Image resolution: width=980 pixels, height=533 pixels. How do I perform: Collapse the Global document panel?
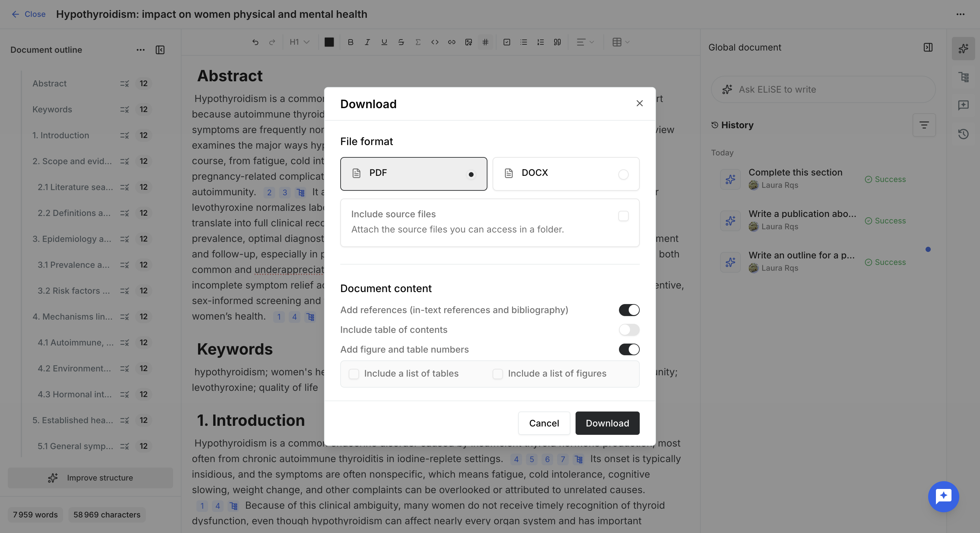pos(928,48)
